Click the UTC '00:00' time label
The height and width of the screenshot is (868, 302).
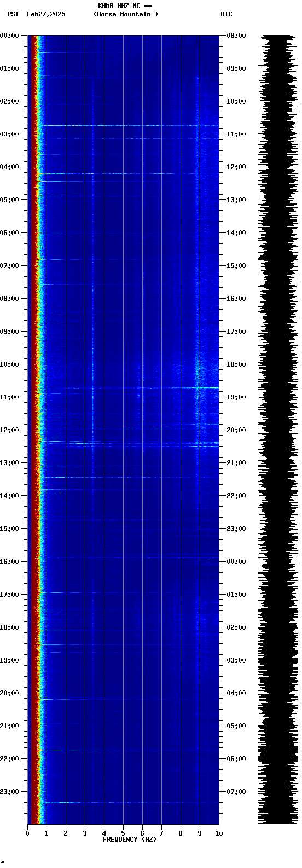tap(236, 562)
